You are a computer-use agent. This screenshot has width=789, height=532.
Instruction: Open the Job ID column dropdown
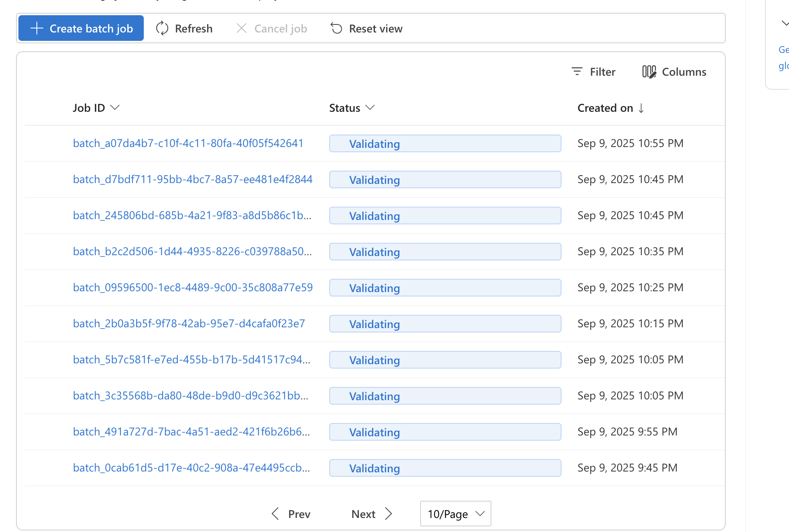(x=115, y=107)
